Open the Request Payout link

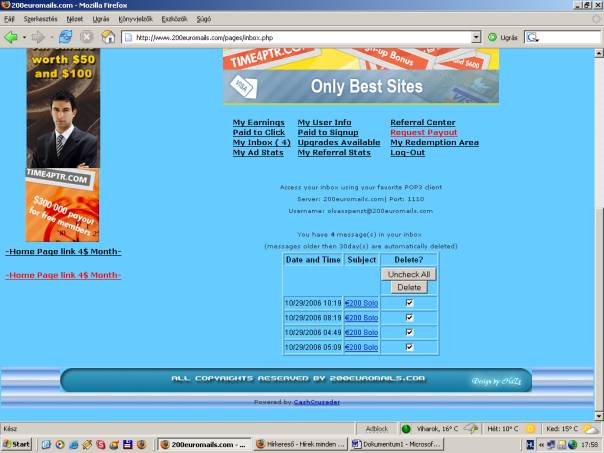(423, 132)
